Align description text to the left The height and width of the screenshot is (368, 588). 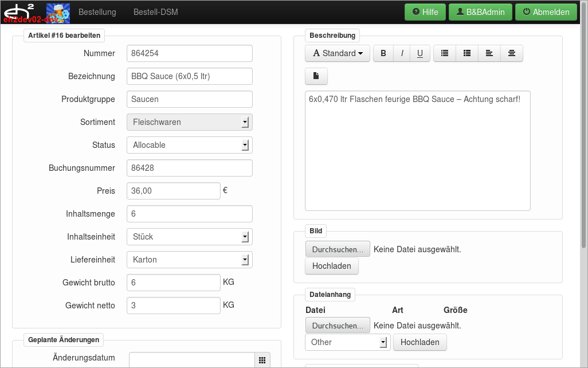coord(489,53)
